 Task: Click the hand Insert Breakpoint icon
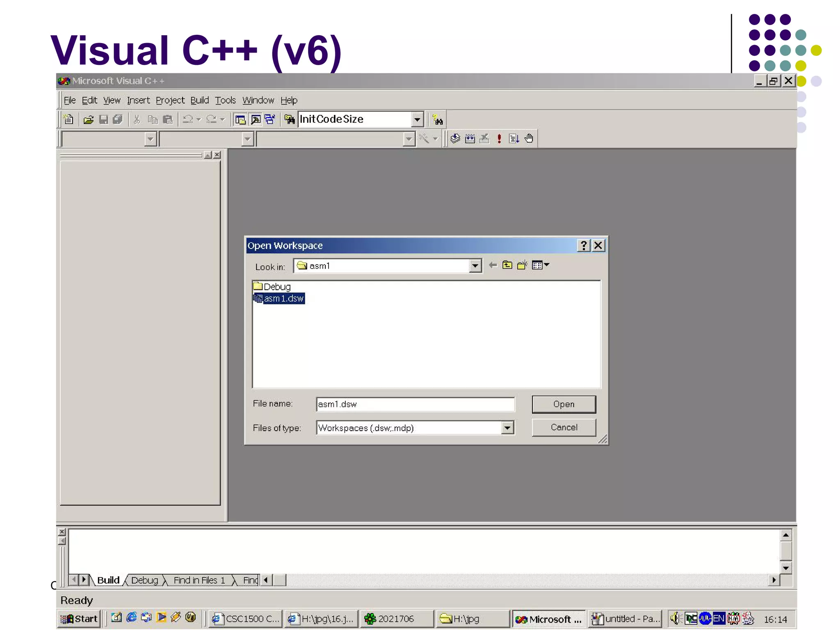click(x=529, y=138)
